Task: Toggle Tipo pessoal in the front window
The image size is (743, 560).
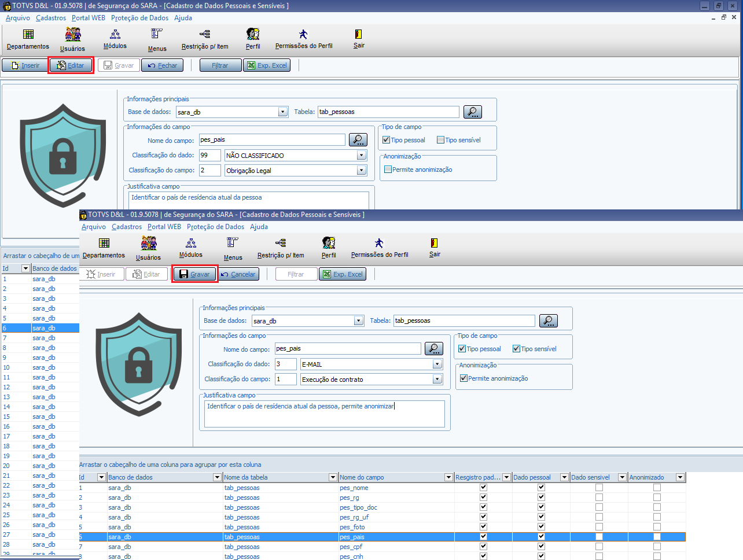Action: coord(462,349)
